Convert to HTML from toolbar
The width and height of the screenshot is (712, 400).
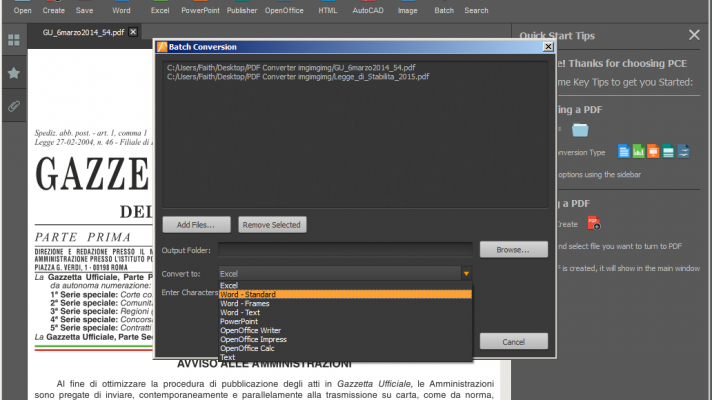[328, 8]
